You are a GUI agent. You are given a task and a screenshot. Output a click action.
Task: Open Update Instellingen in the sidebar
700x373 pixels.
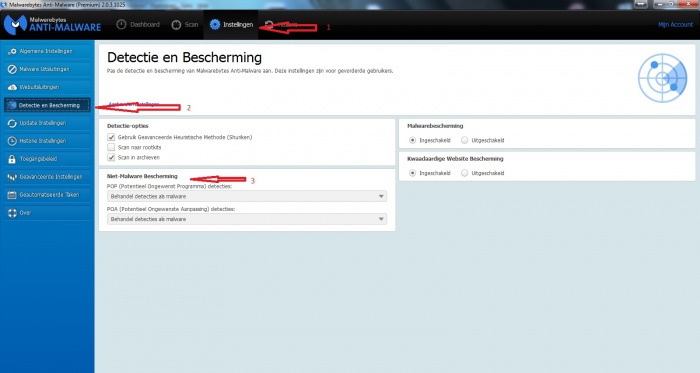click(x=47, y=123)
